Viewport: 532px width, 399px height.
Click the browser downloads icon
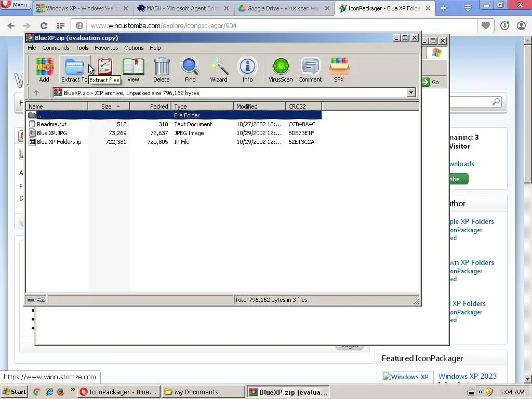click(x=504, y=25)
